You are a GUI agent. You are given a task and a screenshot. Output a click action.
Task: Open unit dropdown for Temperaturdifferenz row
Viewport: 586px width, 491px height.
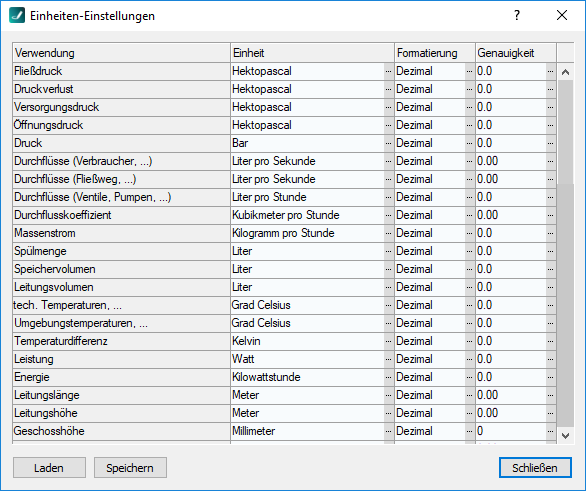[389, 341]
